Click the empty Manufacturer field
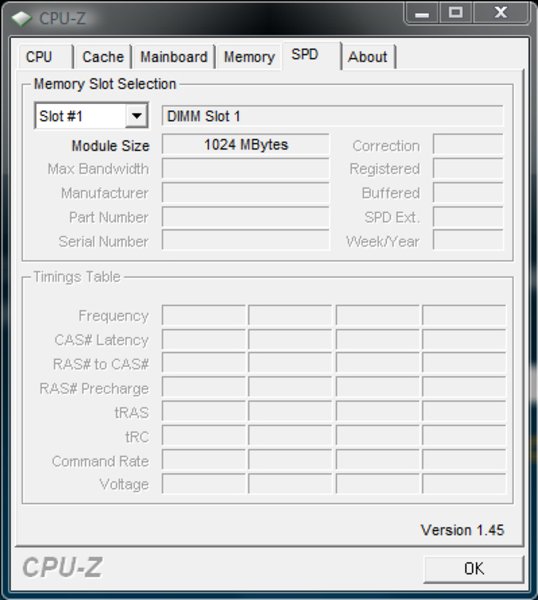This screenshot has height=600, width=538. tap(245, 192)
